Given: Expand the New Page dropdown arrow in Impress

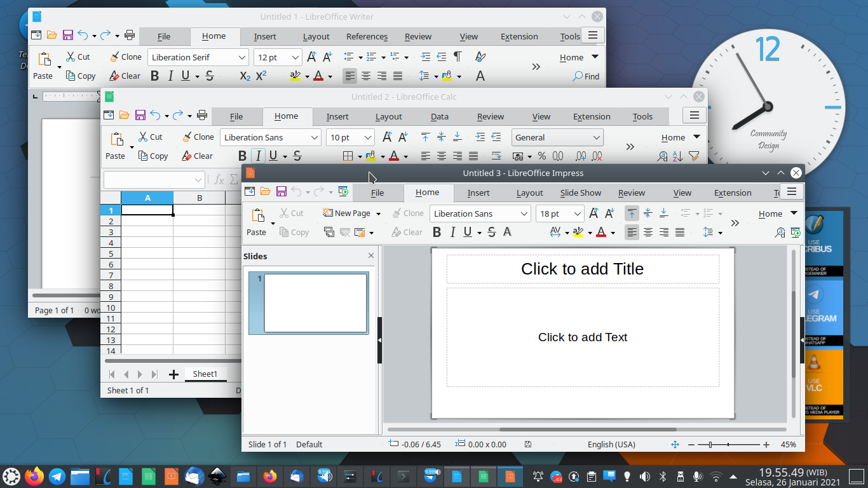Looking at the screenshot, I should pyautogui.click(x=378, y=213).
